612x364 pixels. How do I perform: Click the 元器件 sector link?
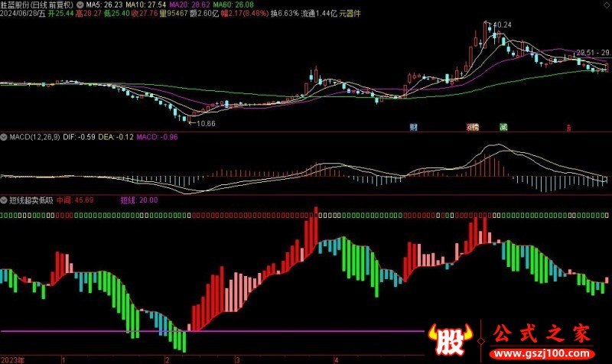click(350, 13)
